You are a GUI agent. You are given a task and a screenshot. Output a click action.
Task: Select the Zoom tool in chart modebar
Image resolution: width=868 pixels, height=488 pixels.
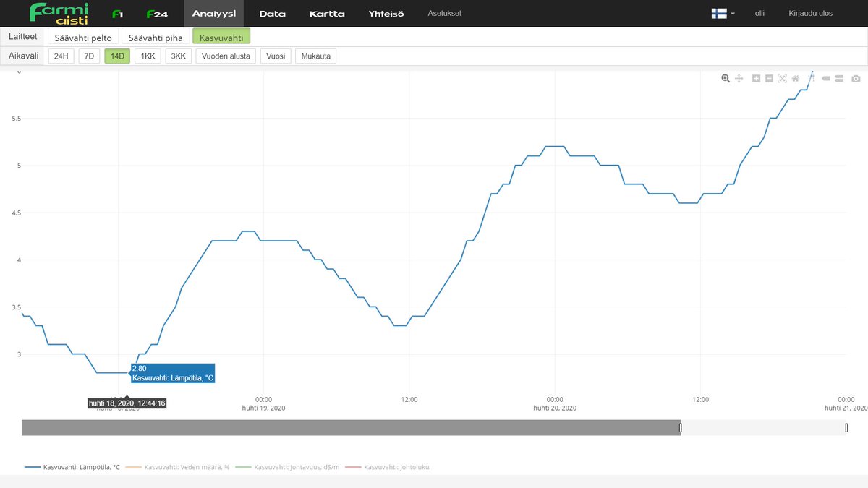[726, 78]
